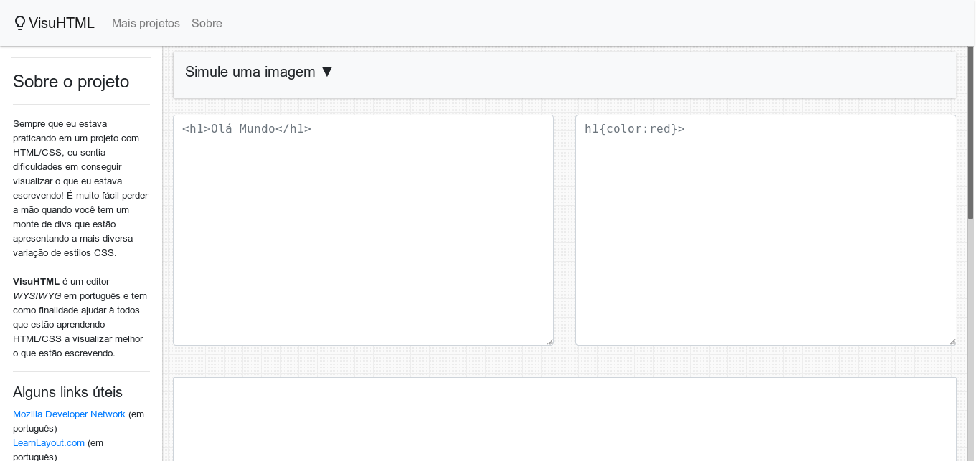Focus the CSS editor showing 'h1{color:red}'
Image resolution: width=980 pixels, height=461 pixels.
[765, 229]
